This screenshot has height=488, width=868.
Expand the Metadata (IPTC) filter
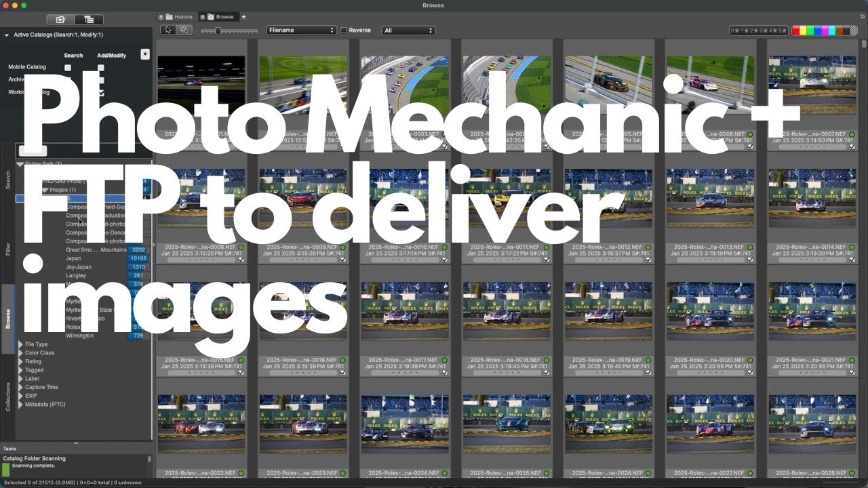[20, 405]
